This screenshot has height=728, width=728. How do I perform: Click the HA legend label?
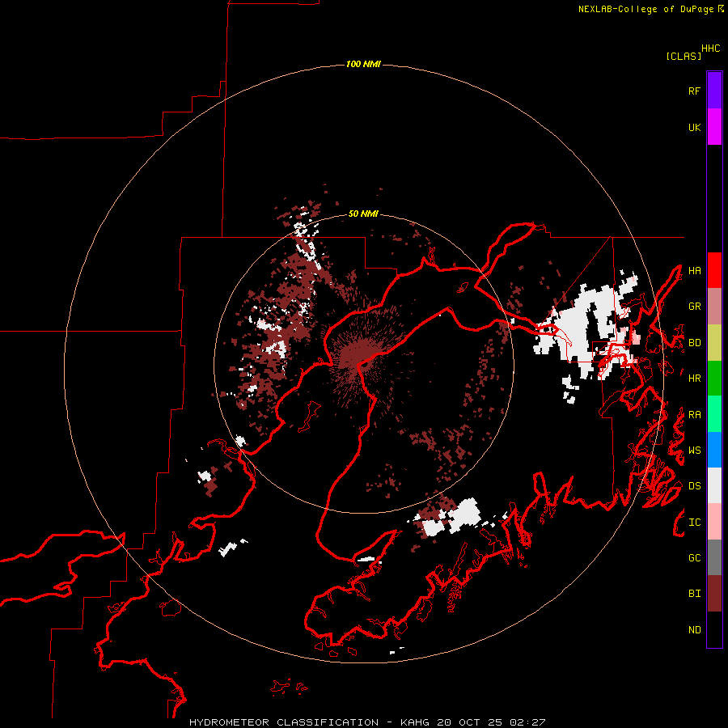coord(694,270)
